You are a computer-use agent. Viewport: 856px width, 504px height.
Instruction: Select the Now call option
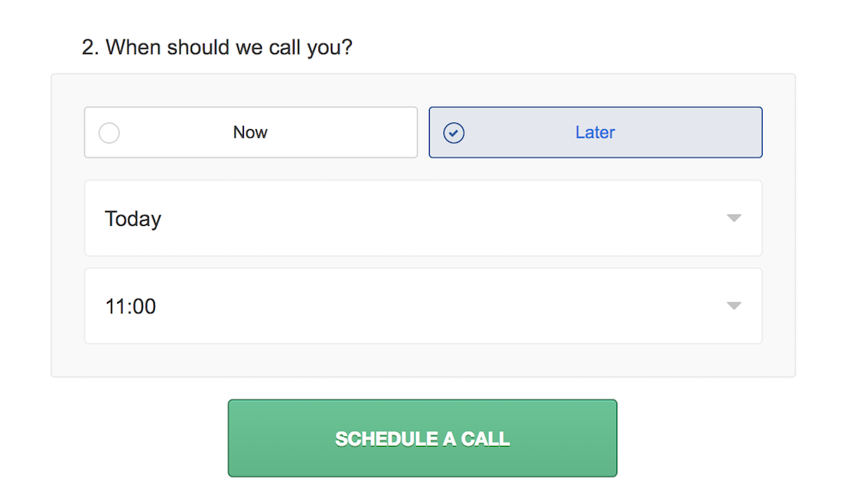(x=251, y=133)
